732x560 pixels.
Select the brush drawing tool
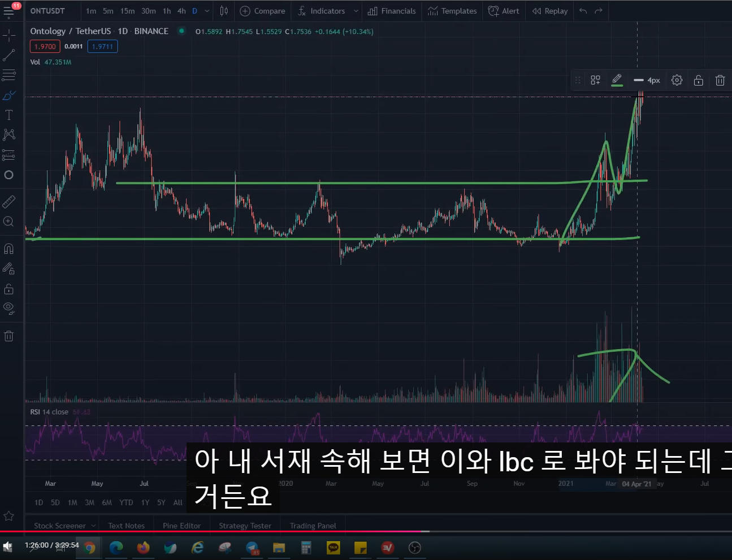(9, 95)
